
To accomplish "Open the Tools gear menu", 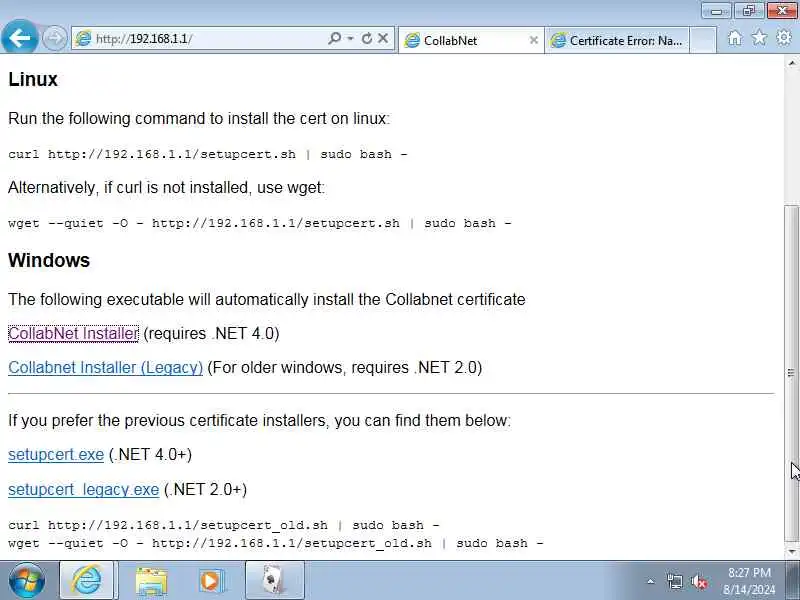I will point(784,38).
